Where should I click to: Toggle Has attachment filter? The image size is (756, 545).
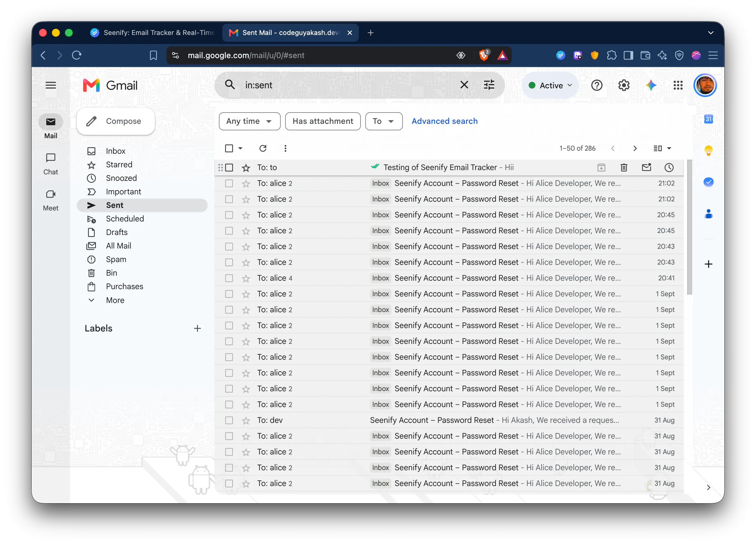tap(323, 121)
